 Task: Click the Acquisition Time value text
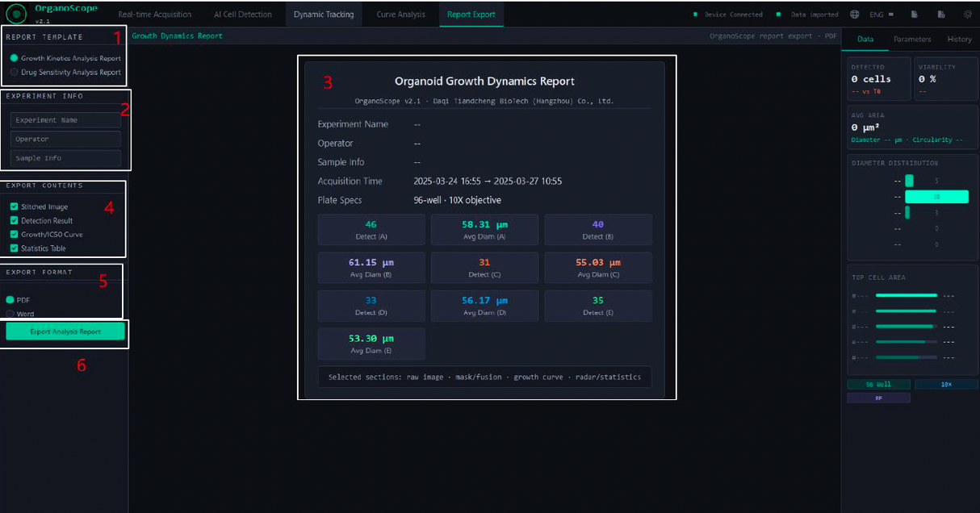pos(488,181)
